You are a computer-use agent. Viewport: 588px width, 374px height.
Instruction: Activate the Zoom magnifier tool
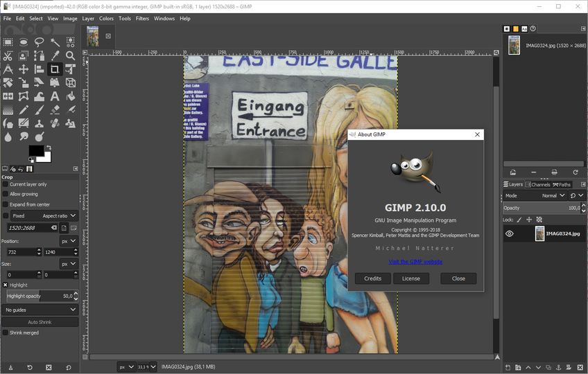click(70, 56)
